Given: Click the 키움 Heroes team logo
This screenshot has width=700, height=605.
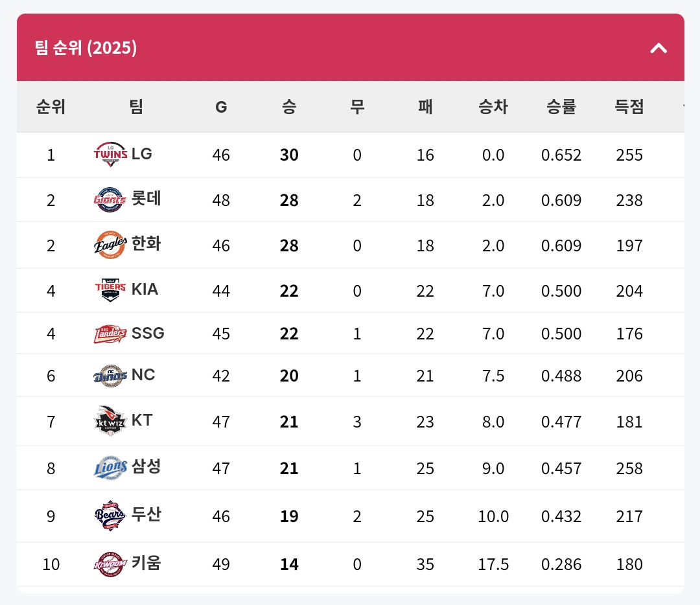Looking at the screenshot, I should (x=110, y=564).
